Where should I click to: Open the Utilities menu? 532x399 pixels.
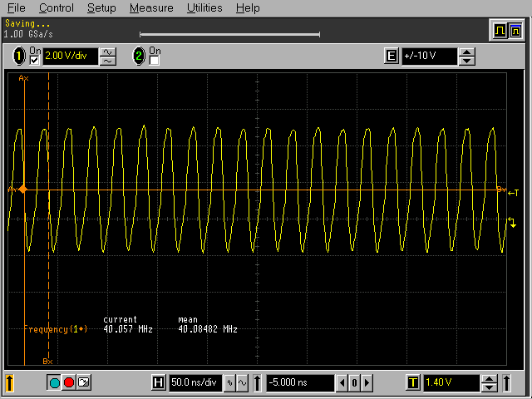point(204,7)
